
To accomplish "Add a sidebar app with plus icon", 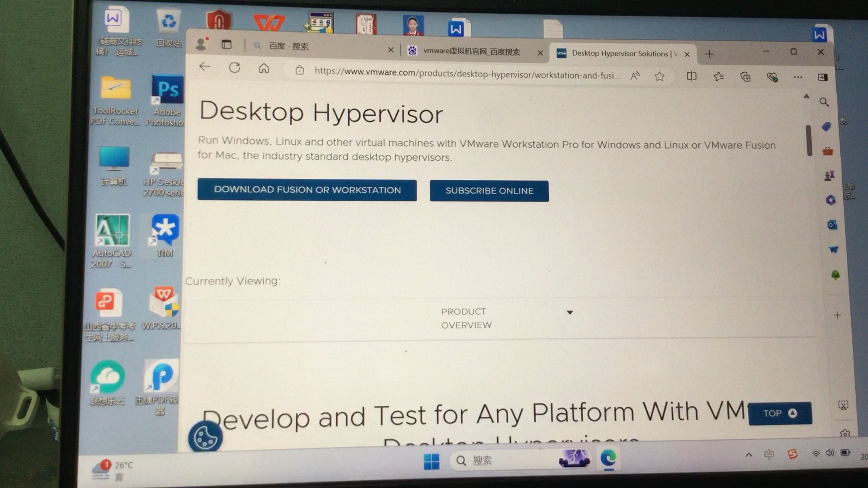I will [837, 315].
